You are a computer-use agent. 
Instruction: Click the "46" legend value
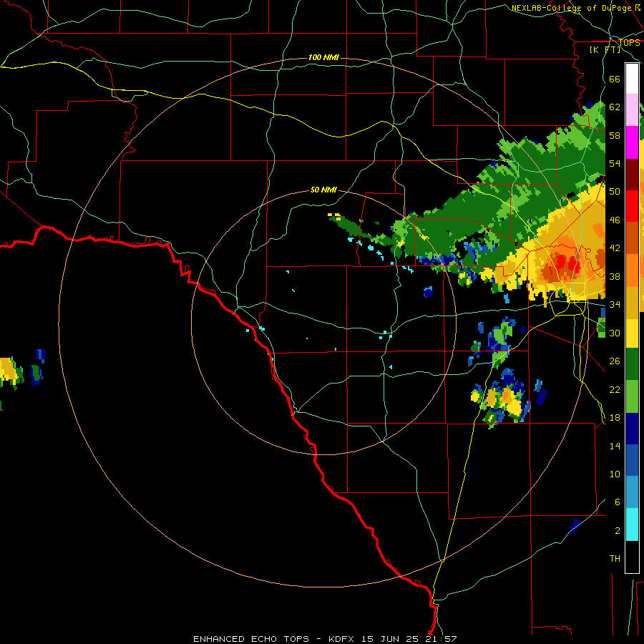coord(615,220)
